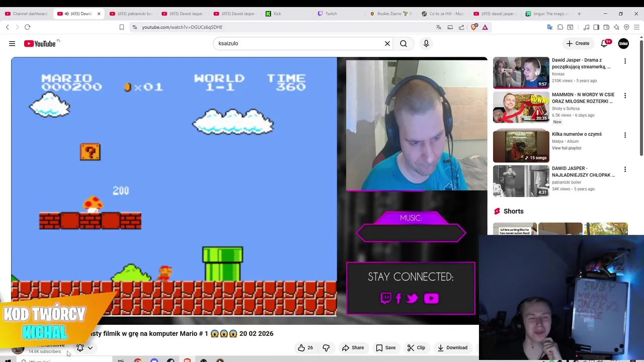Open the VPN shield icon
Screen dimensions: 644x362
click(x=626, y=27)
